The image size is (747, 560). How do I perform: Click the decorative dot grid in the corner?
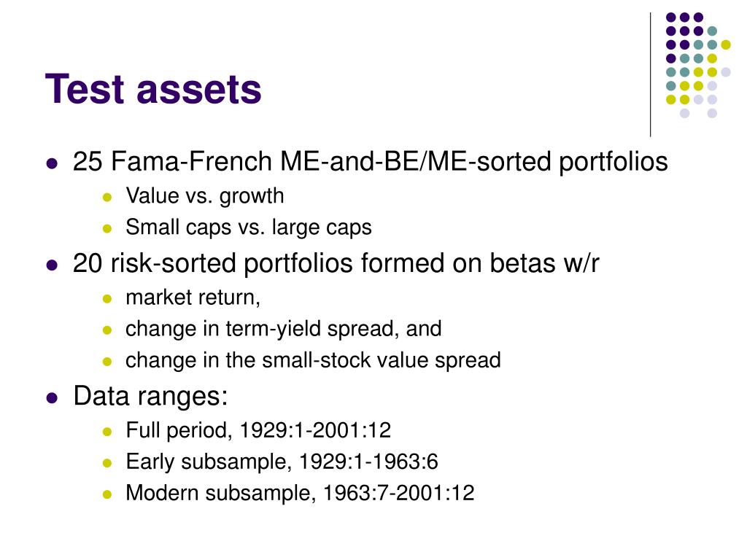tap(698, 65)
